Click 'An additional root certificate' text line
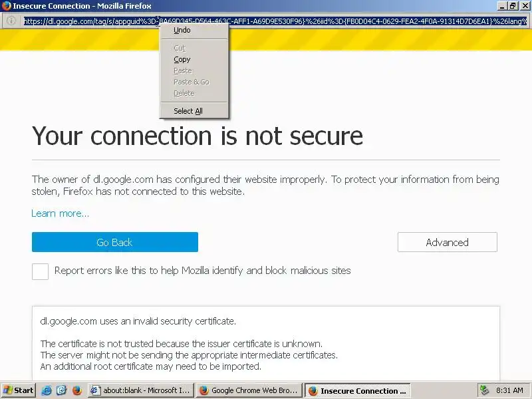This screenshot has width=532, height=399. pyautogui.click(x=151, y=366)
